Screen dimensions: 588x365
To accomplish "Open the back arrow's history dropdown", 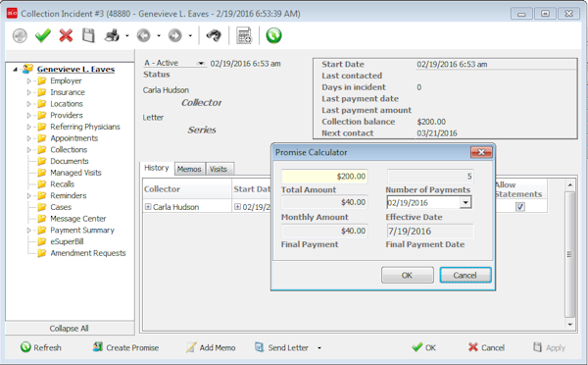I will pyautogui.click(x=159, y=36).
